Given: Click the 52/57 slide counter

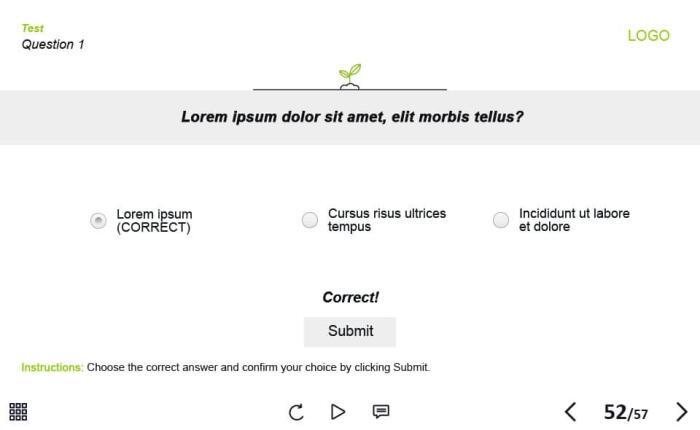Looking at the screenshot, I should click(x=626, y=412).
